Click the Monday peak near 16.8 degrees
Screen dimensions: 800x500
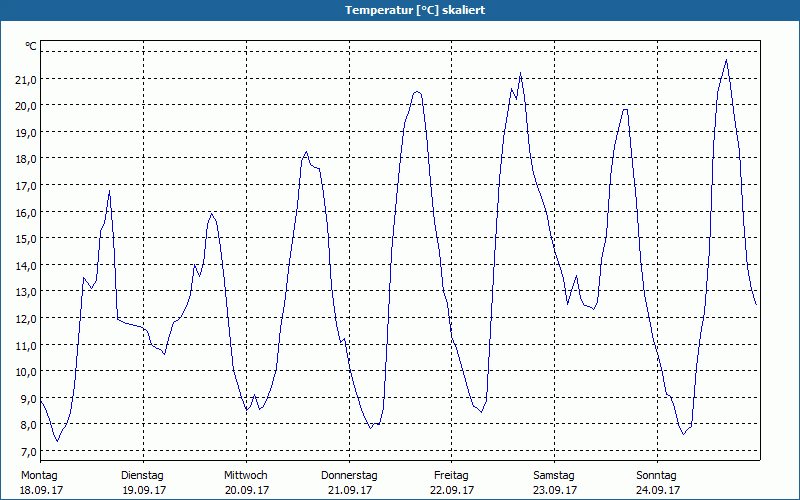coord(109,191)
